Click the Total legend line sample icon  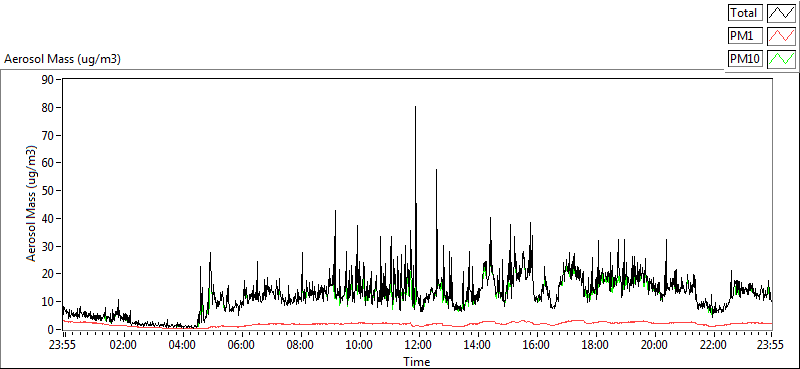[781, 12]
